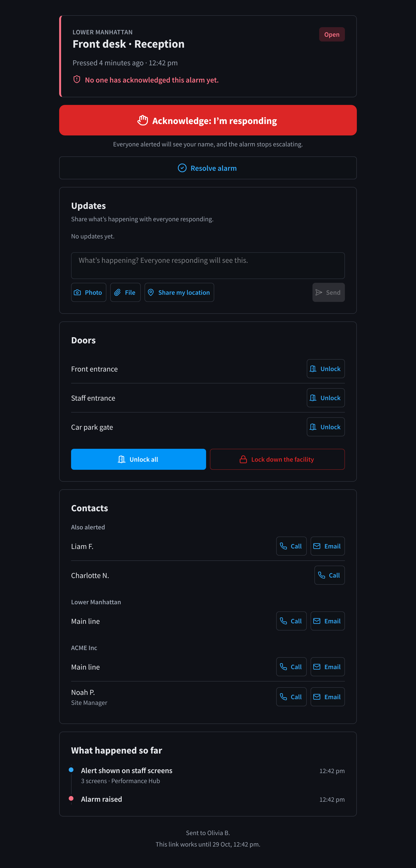
Task: Click the check-circle icon beside Resolve alarm
Action: (x=182, y=168)
